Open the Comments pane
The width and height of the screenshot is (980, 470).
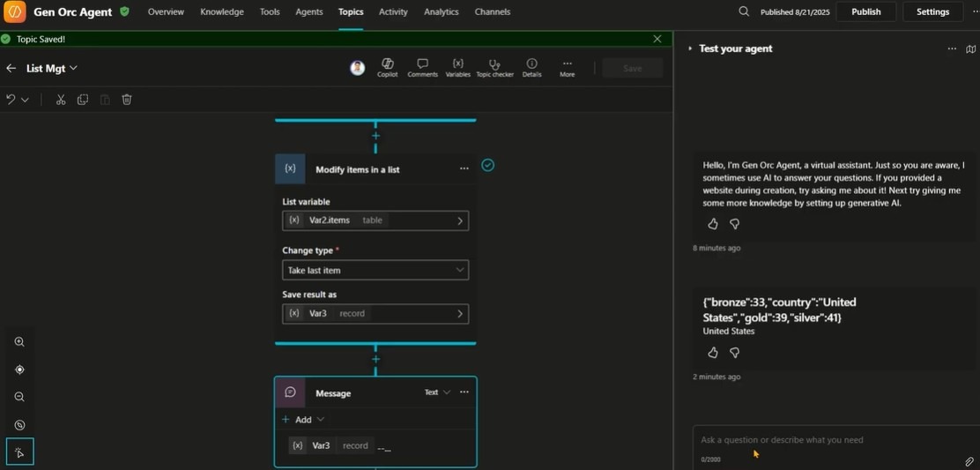pyautogui.click(x=422, y=67)
